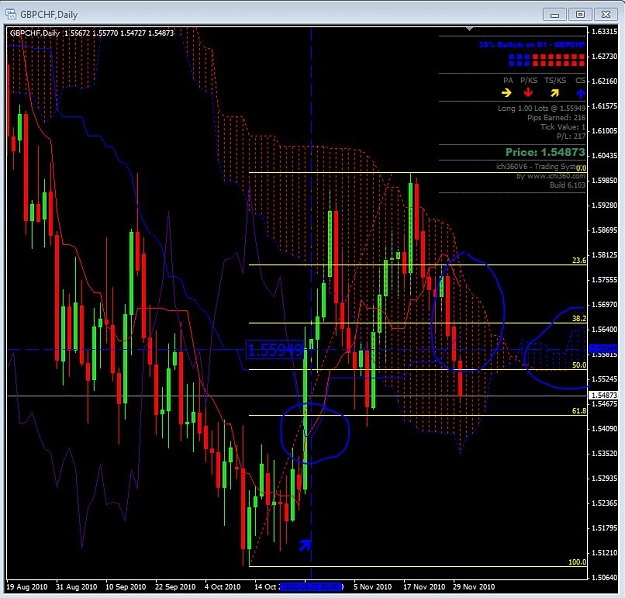Click the 1.62730 price axis value

click(x=604, y=56)
